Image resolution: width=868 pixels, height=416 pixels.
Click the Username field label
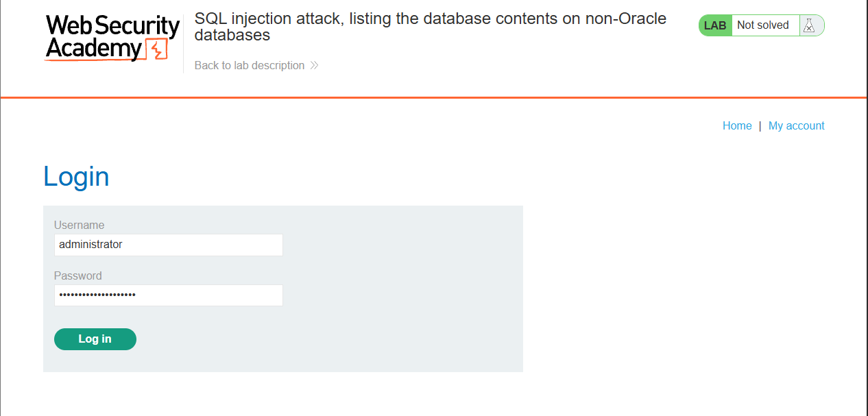(80, 225)
